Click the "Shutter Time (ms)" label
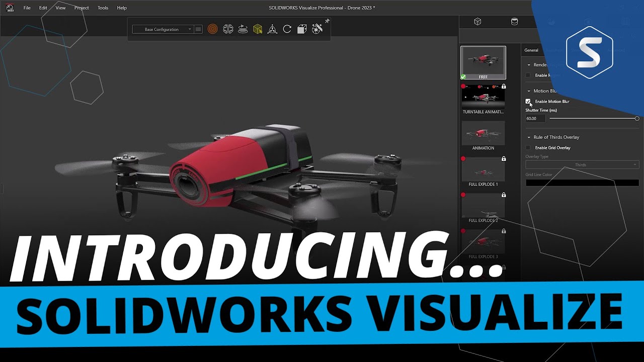 coord(541,110)
